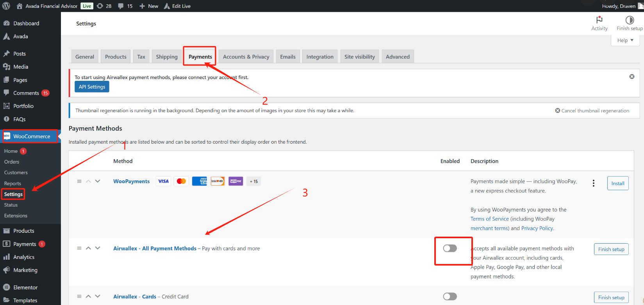This screenshot has height=305, width=644.
Task: Switch to the Shipping tab
Action: click(167, 57)
